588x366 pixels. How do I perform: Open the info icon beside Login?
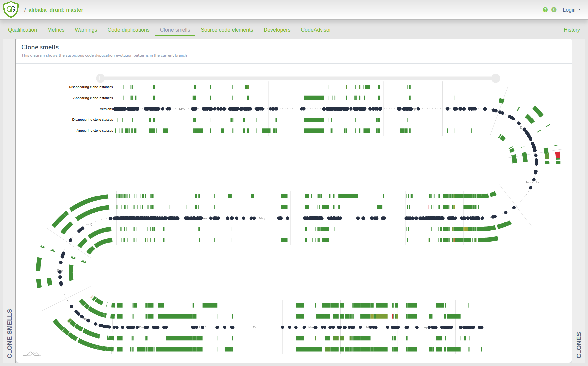pos(554,10)
